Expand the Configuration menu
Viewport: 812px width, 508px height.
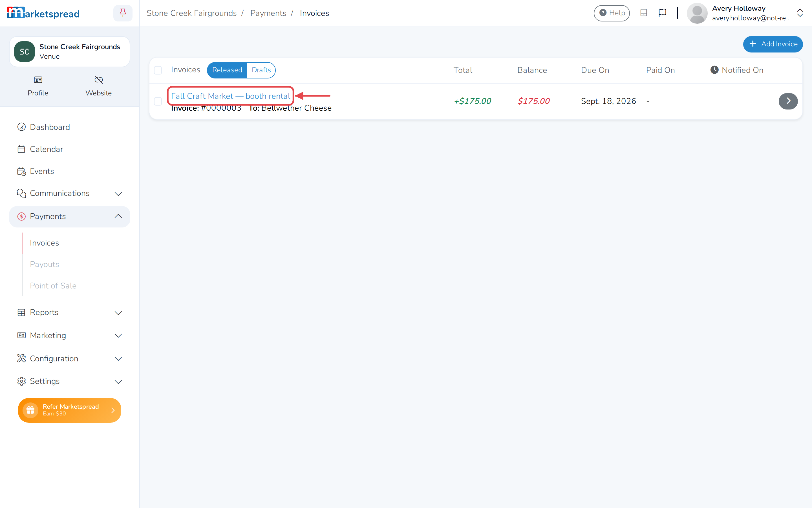coord(69,358)
